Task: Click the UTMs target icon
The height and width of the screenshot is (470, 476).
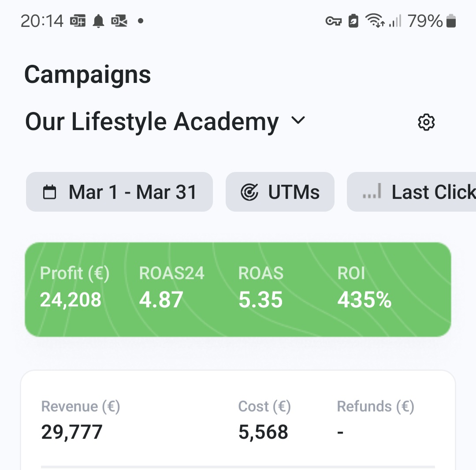Action: [249, 192]
